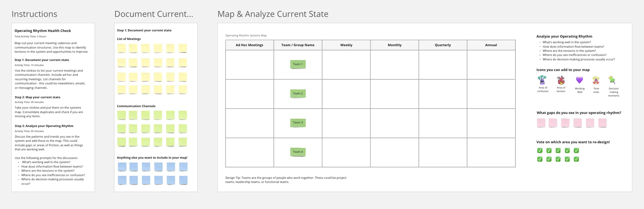
Task: Select the Team 1 green sticky note
Action: pos(298,64)
